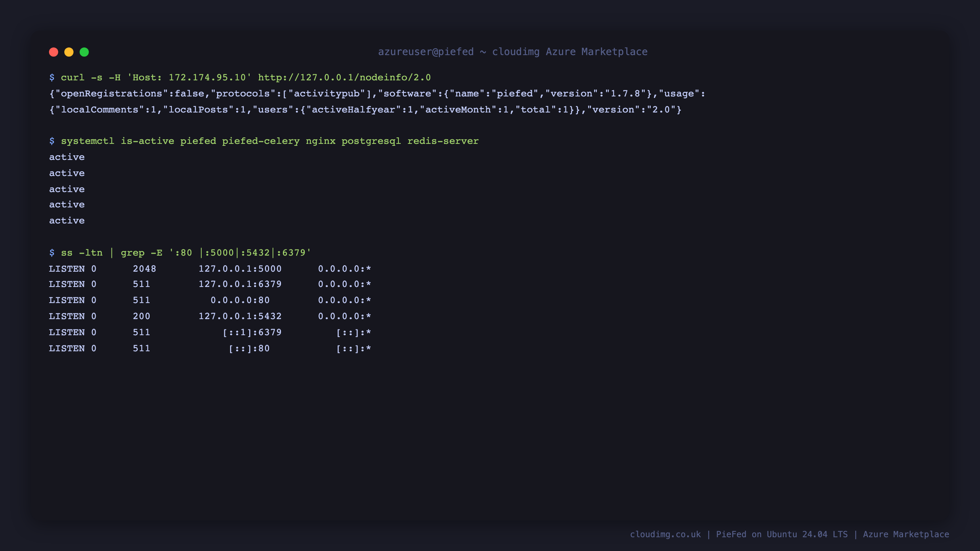Click the systemctl is-active command line
This screenshot has width=980, height=551.
(x=264, y=141)
